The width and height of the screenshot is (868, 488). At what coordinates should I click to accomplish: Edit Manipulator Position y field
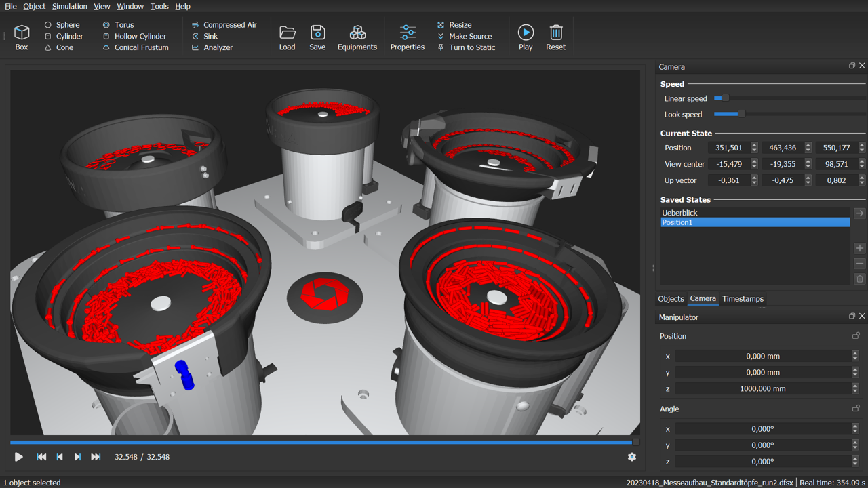click(x=763, y=372)
